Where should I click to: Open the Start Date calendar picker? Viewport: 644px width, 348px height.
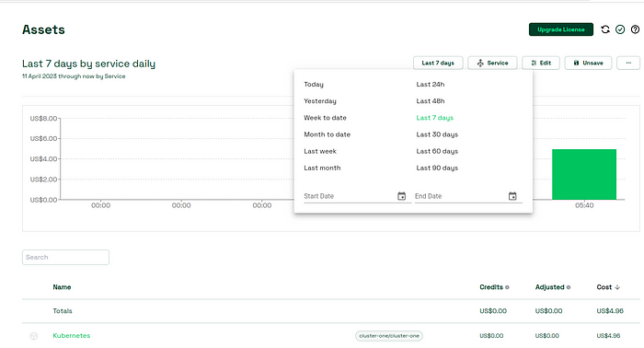coord(402,196)
